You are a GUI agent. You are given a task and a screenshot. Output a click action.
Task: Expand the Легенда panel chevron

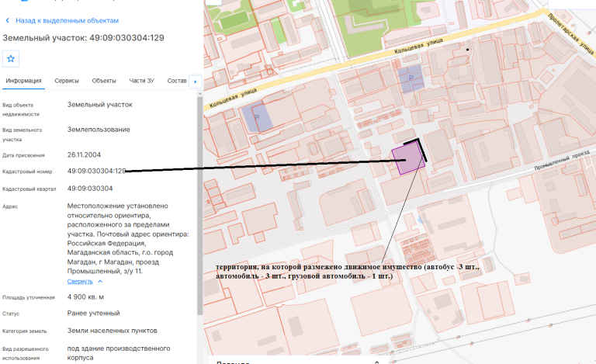(376, 362)
